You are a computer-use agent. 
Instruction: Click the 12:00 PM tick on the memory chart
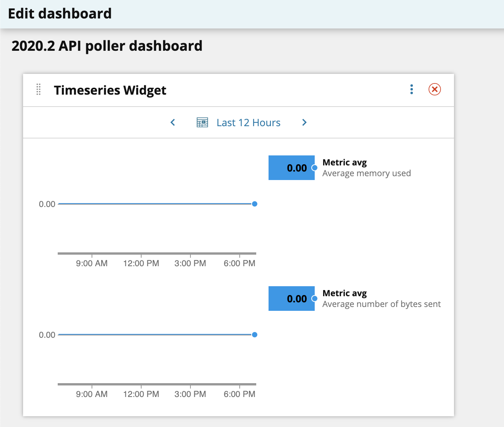coord(141,264)
